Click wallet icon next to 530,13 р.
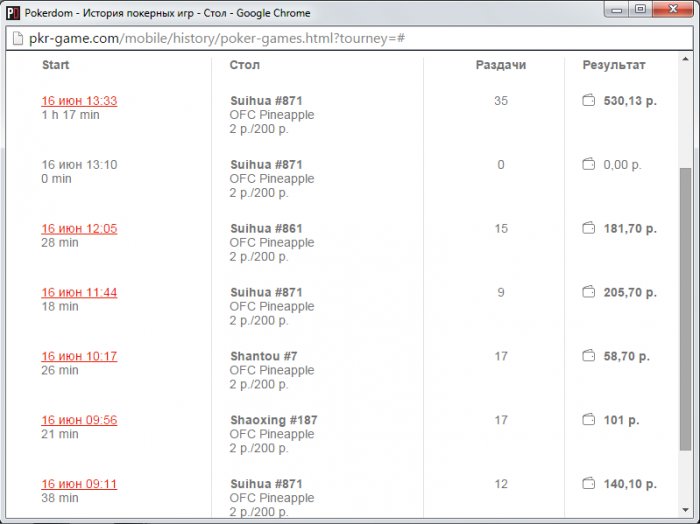700x524 pixels. (588, 100)
